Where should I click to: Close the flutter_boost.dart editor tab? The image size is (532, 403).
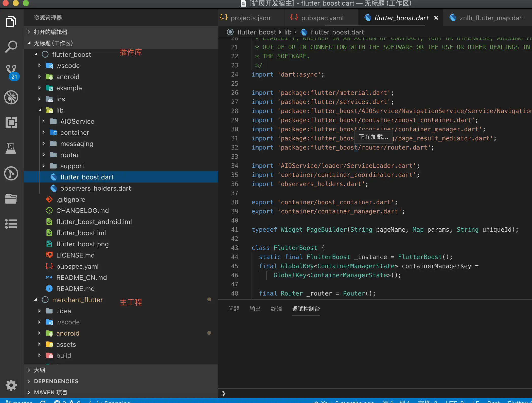pos(436,18)
